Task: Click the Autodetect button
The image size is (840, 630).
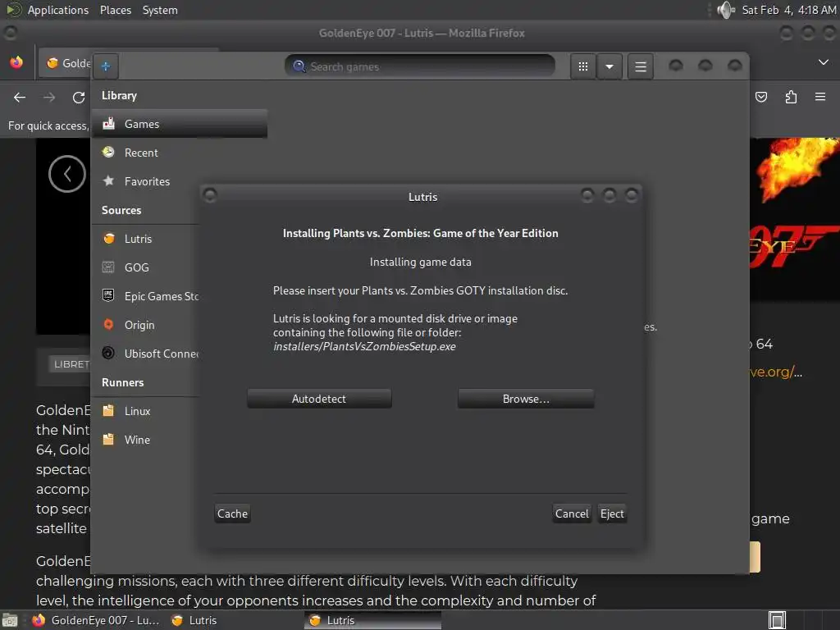Action: coord(319,399)
